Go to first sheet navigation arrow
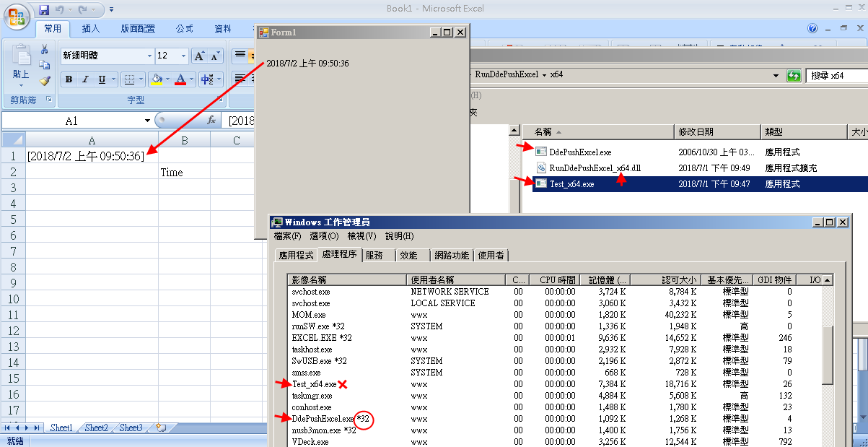The image size is (868, 447). (x=7, y=428)
